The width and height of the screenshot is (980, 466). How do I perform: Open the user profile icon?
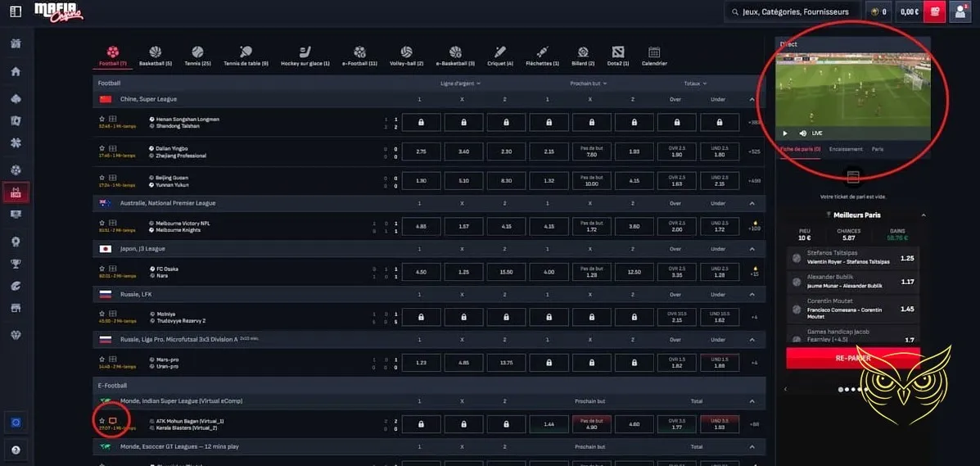pos(960,11)
